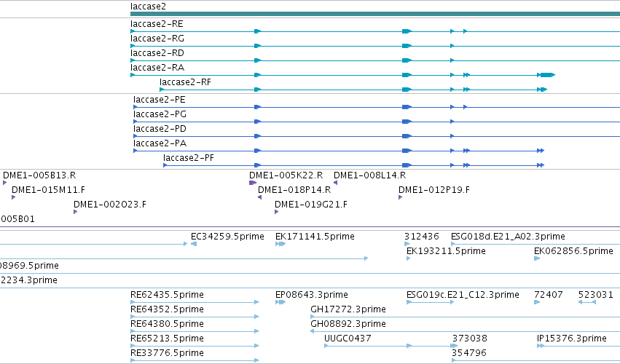Click the feature line under RE62435.5prime
The image size is (620, 364).
coord(195,302)
